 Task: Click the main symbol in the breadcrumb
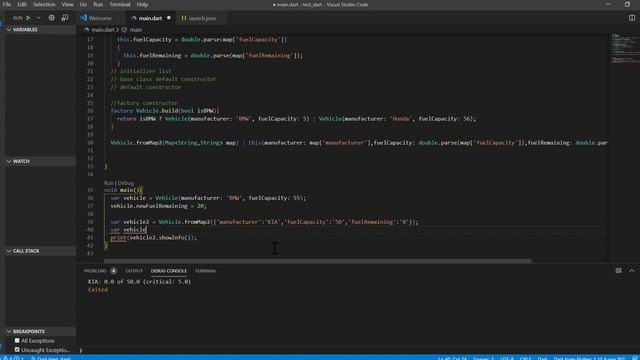[x=136, y=30]
